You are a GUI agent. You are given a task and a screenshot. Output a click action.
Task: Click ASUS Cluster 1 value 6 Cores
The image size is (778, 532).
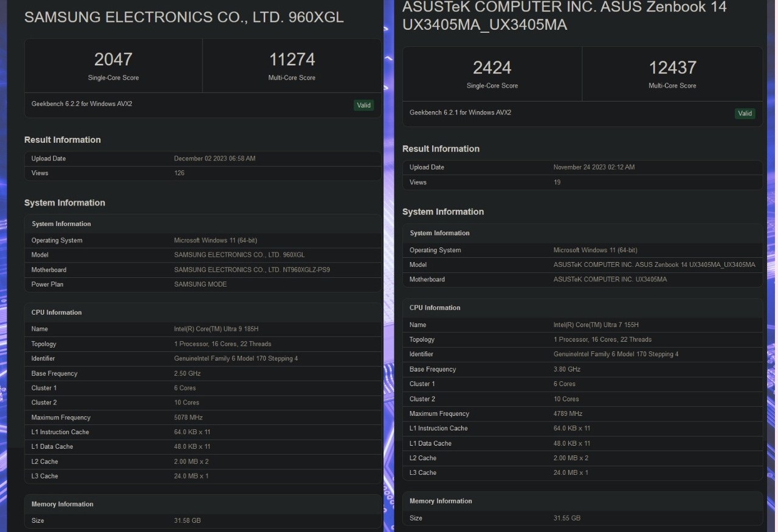564,384
